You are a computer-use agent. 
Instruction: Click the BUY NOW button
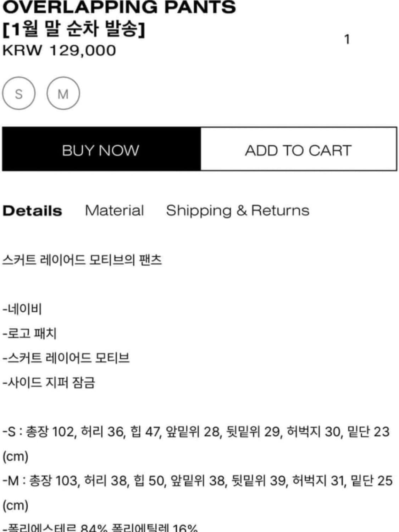pyautogui.click(x=101, y=150)
